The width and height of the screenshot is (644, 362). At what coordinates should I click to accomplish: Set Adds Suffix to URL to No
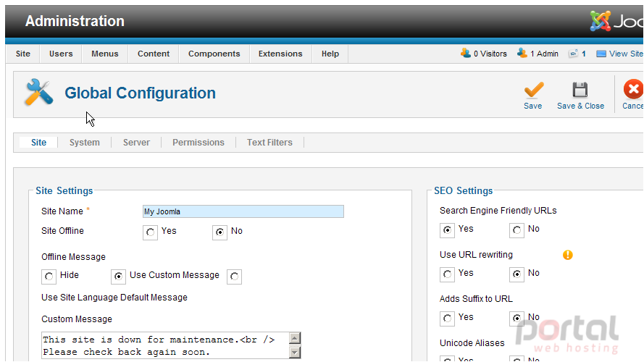pyautogui.click(x=517, y=319)
